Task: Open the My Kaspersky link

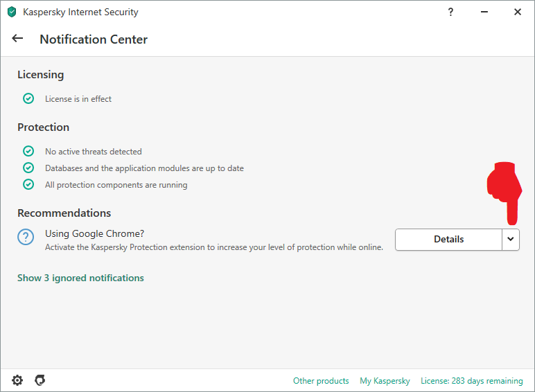Action: [385, 381]
